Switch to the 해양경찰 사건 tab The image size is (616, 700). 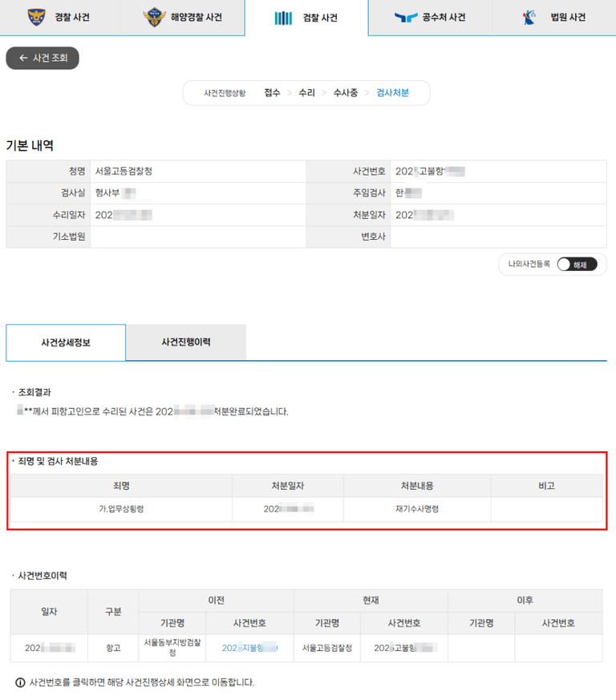click(184, 18)
